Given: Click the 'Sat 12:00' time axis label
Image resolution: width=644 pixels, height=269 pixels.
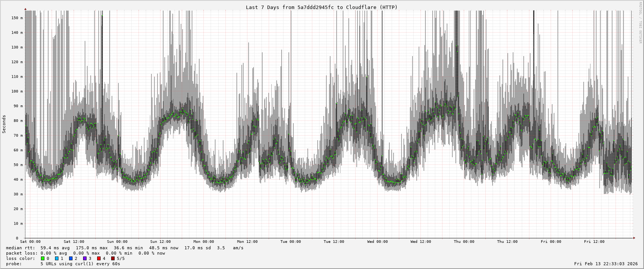Looking at the screenshot, I should [74, 242].
